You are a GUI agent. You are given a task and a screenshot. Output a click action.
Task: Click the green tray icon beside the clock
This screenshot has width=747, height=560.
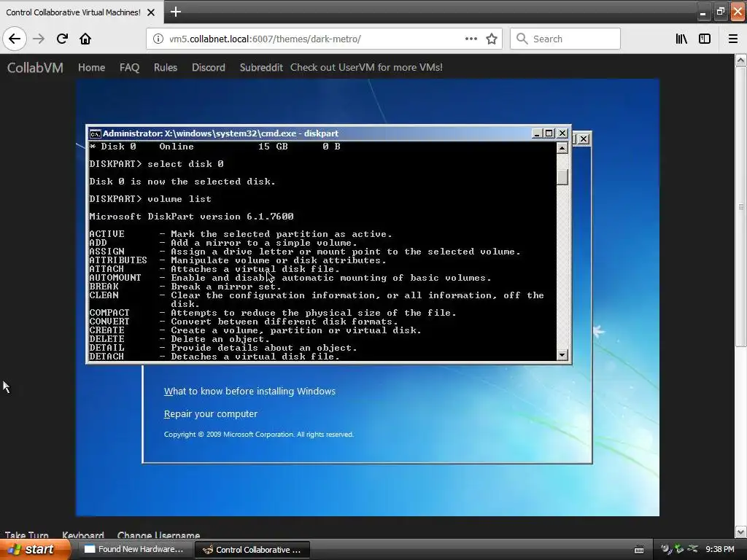pyautogui.click(x=679, y=549)
